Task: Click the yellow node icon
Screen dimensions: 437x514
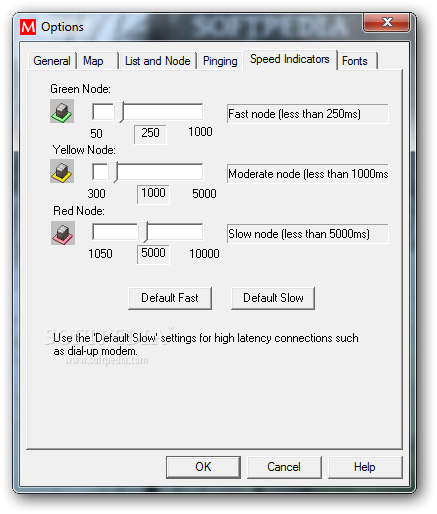Action: [62, 171]
